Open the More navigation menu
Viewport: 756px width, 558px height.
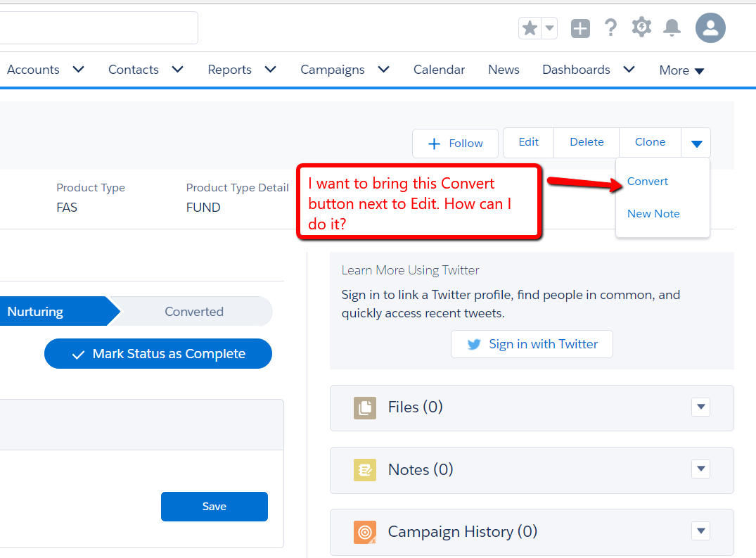coord(681,70)
